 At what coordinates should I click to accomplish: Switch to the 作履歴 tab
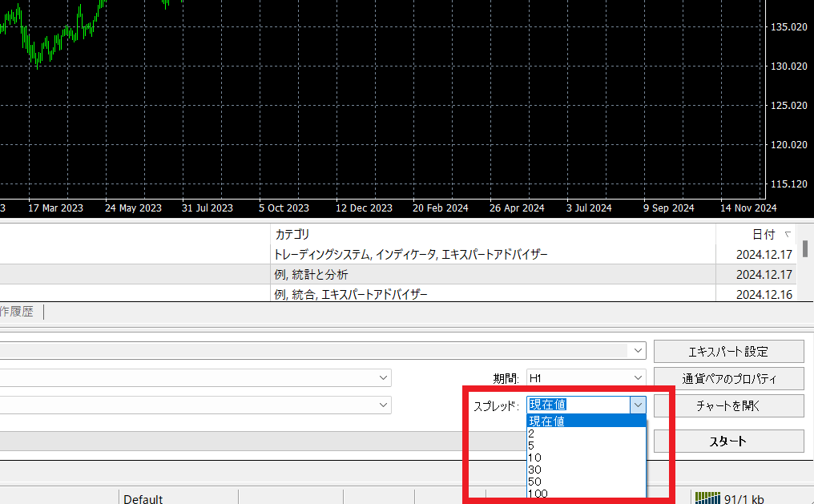click(x=17, y=312)
